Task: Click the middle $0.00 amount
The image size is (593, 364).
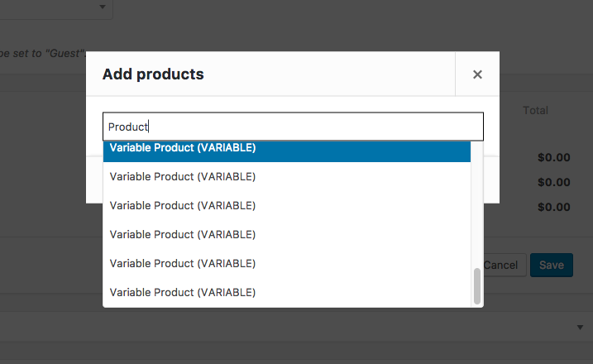Action: pos(553,182)
